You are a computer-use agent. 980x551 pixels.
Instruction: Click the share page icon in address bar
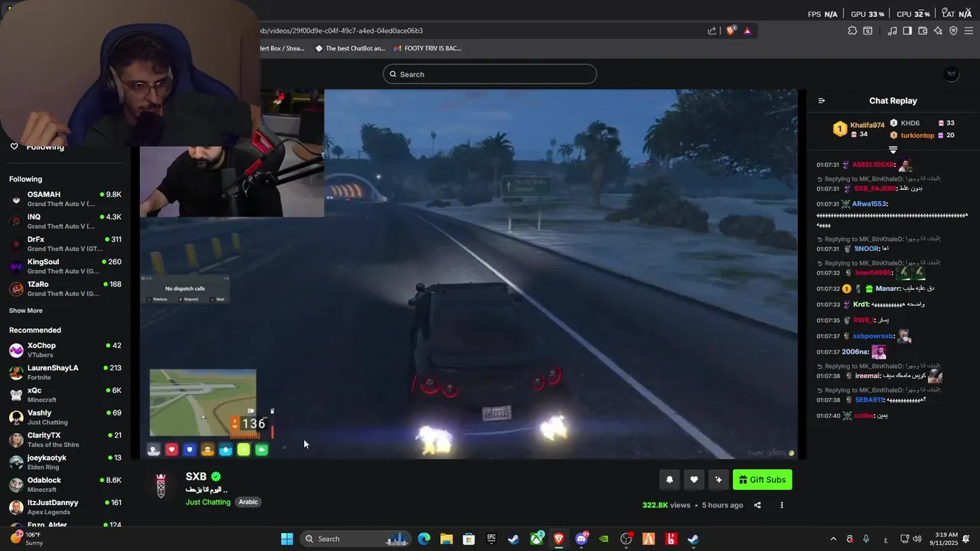(712, 31)
